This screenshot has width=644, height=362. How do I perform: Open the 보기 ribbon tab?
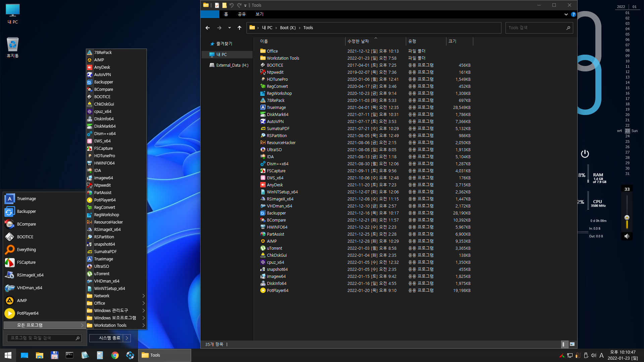coord(260,14)
